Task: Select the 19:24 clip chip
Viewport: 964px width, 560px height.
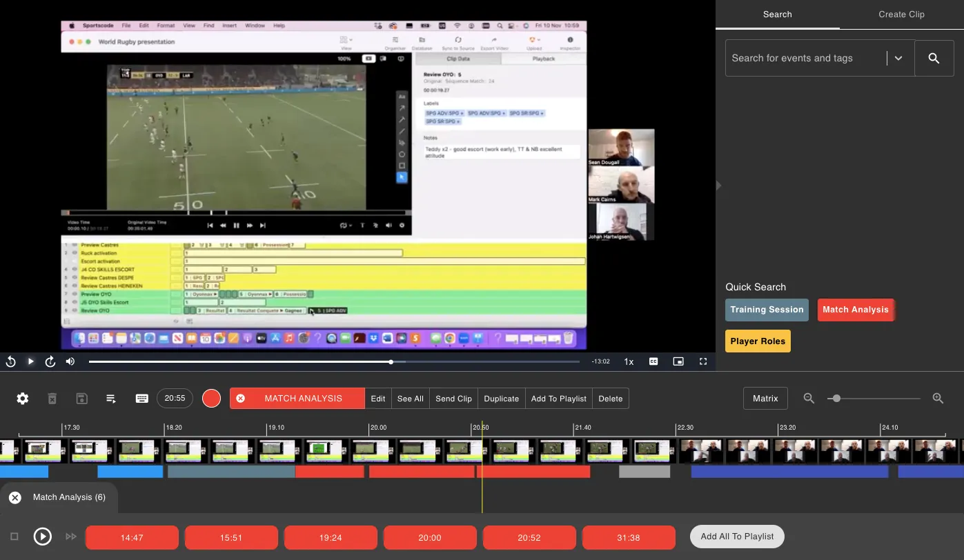Action: tap(331, 538)
